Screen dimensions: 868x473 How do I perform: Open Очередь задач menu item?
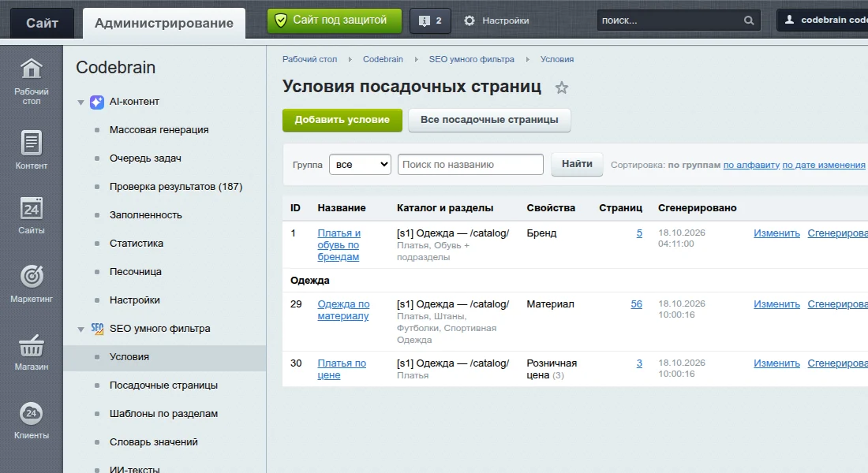point(146,158)
